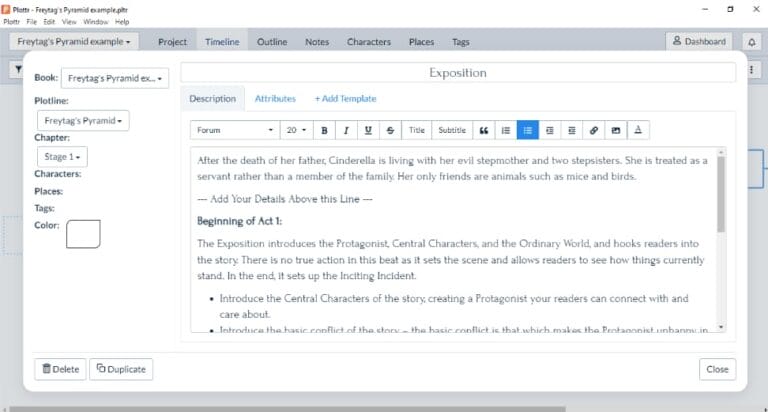Open the font size 20 dropdown

[297, 130]
